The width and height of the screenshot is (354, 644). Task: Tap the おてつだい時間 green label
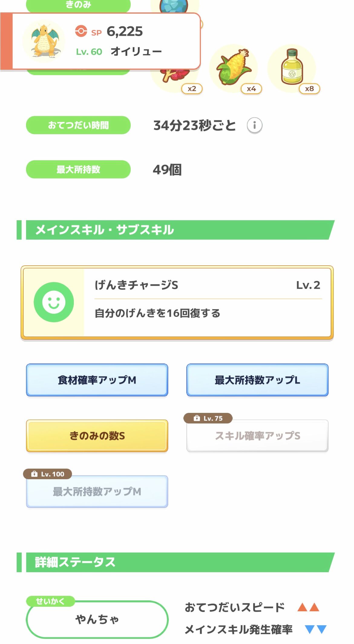[x=78, y=125]
